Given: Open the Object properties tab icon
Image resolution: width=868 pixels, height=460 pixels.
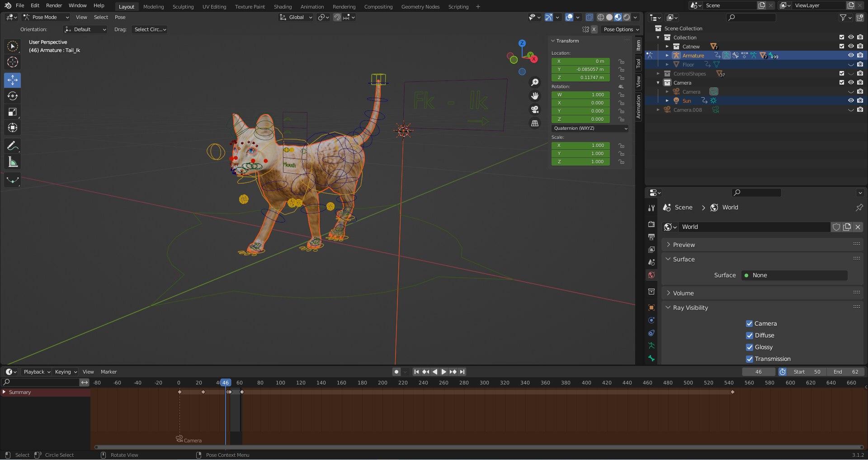Looking at the screenshot, I should 651,308.
